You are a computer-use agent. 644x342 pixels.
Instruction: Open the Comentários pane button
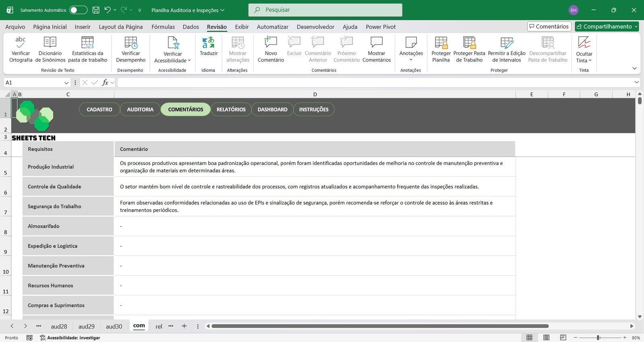point(549,27)
